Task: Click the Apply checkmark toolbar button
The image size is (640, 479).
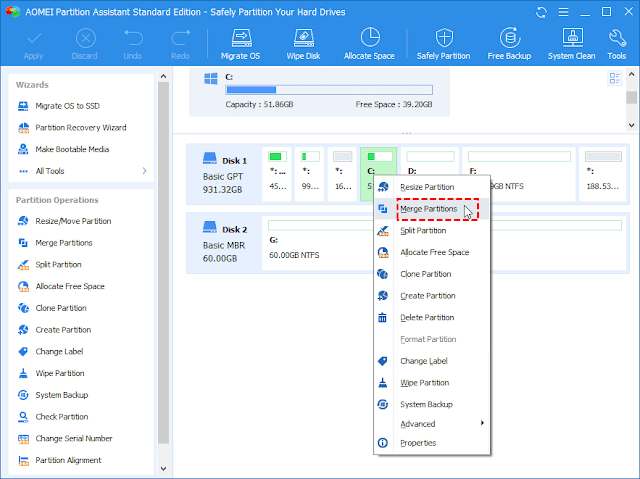Action: tap(33, 45)
